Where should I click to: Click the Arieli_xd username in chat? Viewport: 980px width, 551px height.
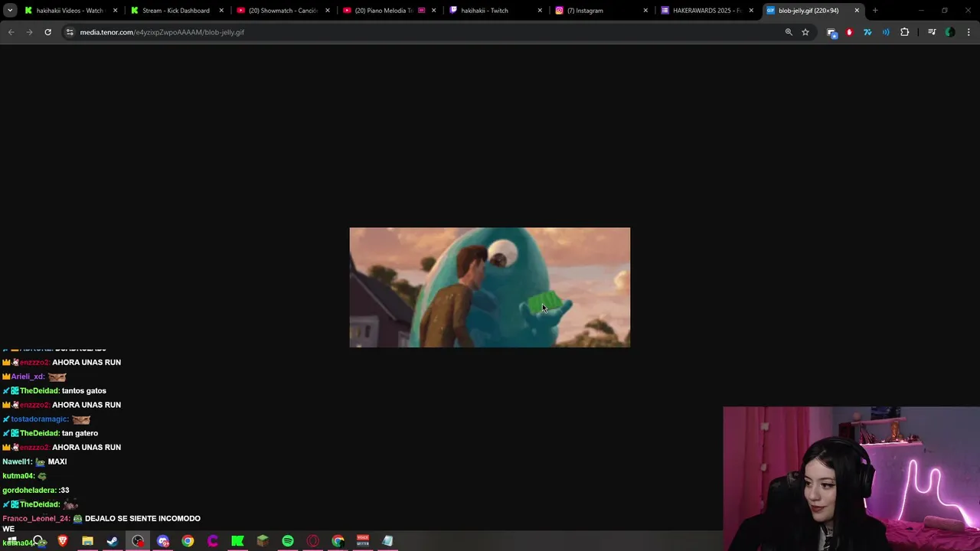[x=28, y=377]
